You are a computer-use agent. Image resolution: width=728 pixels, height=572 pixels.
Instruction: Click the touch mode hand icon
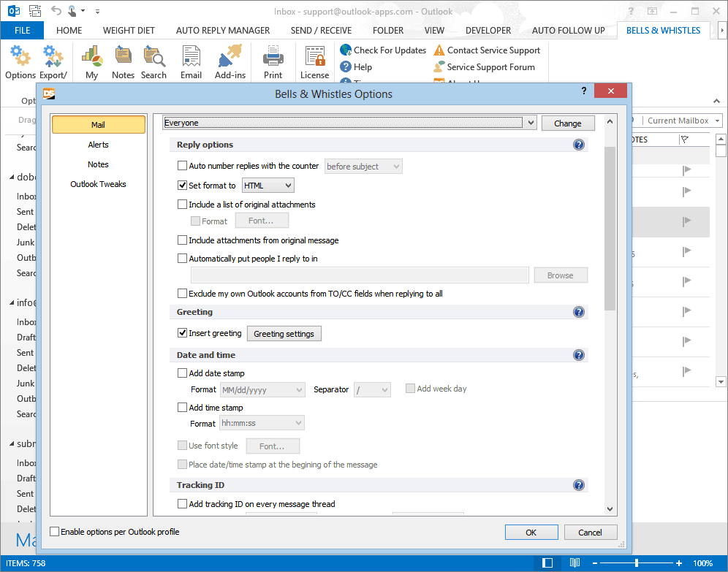(x=72, y=10)
